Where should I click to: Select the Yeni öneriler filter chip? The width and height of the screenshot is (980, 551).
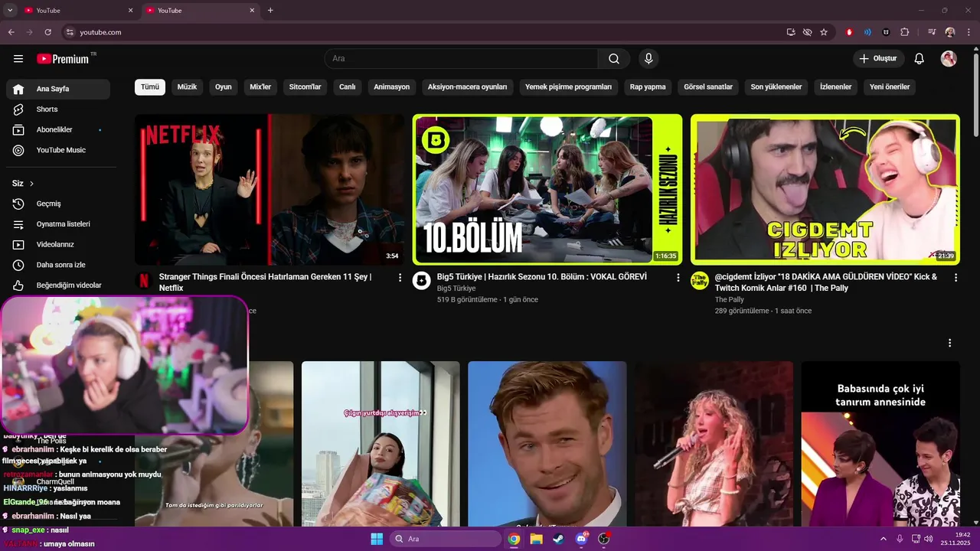pos(890,86)
